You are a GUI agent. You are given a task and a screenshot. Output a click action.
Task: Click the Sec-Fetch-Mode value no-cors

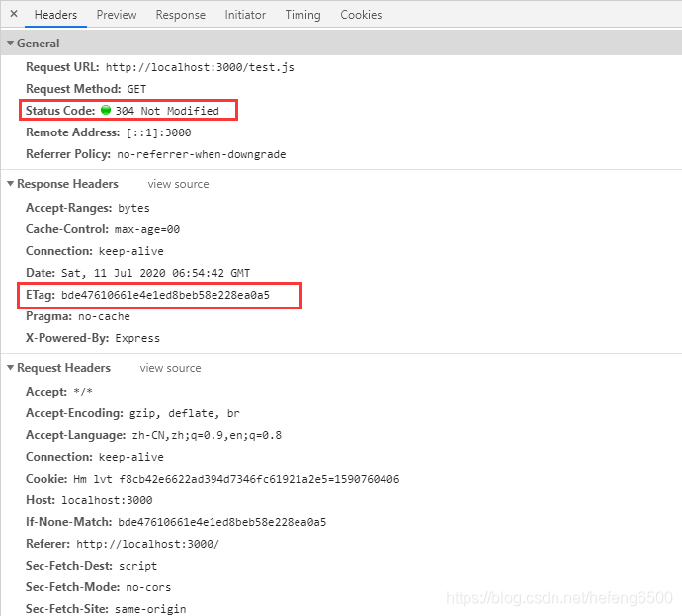(148, 587)
